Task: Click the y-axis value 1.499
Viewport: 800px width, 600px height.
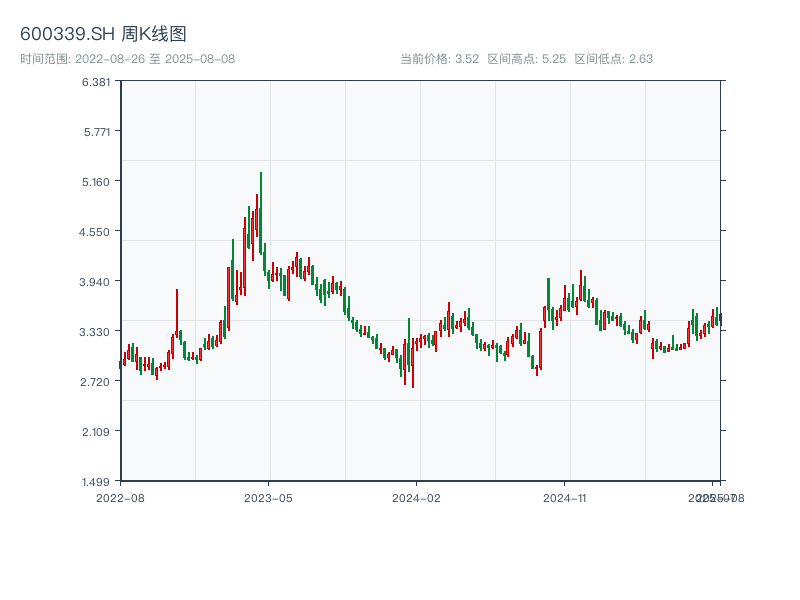Action: [x=96, y=482]
